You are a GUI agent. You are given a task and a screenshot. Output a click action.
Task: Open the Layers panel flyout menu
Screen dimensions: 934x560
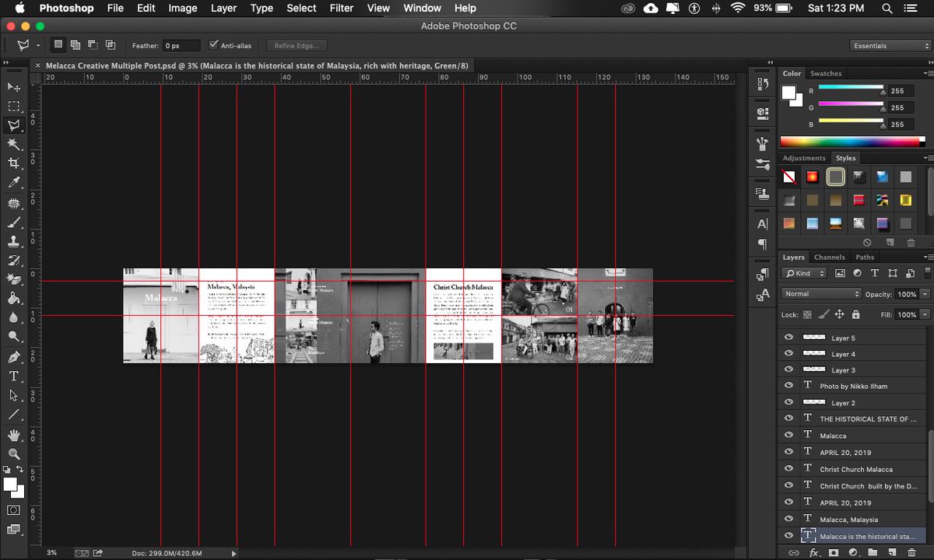click(927, 257)
